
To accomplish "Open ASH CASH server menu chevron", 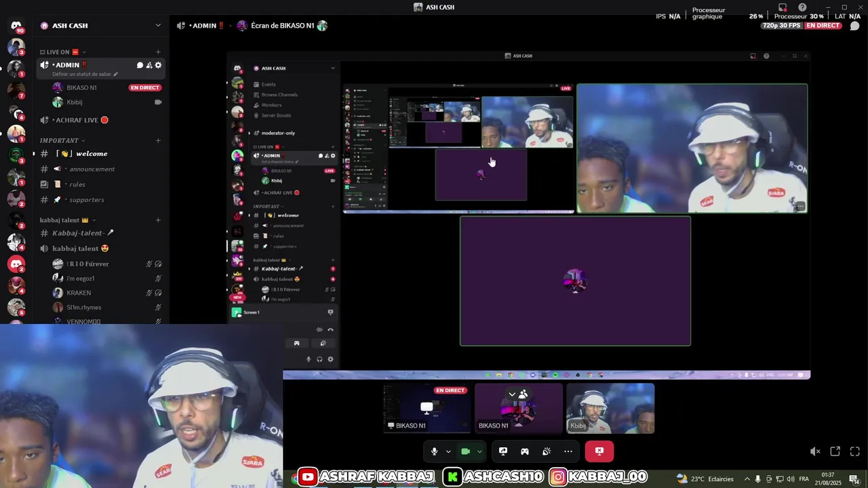I will (158, 26).
